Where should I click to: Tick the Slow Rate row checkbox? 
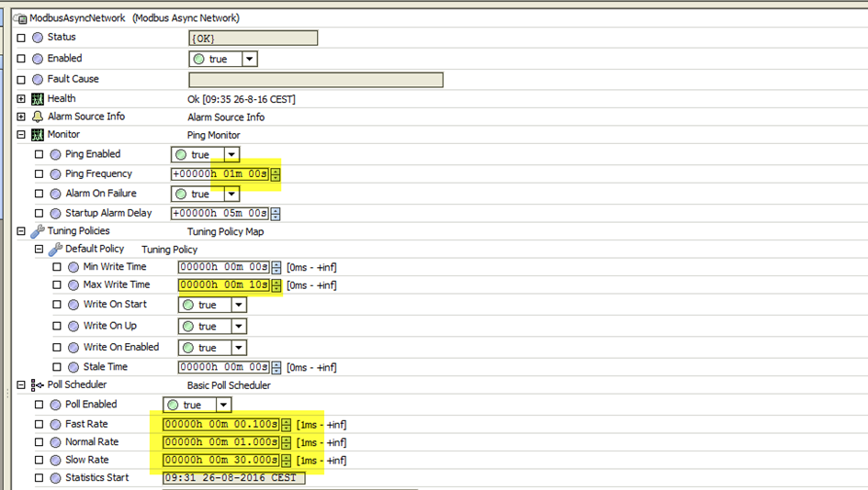click(x=39, y=460)
